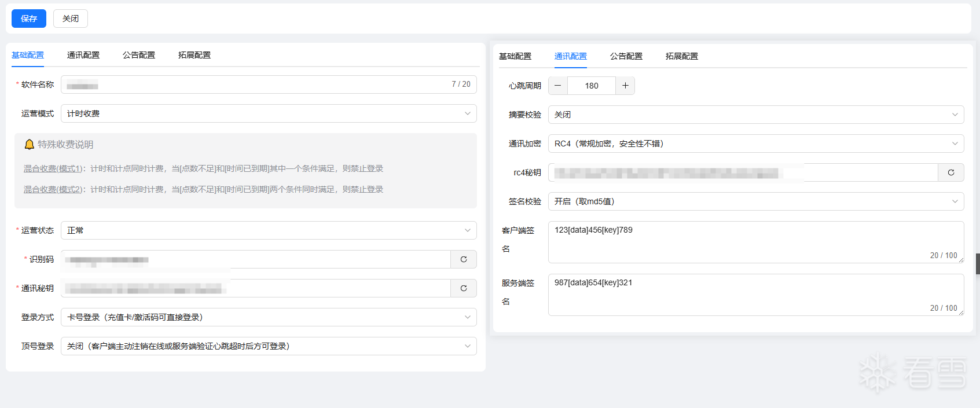Click the 通讯加密 dropdown chevron arrow
This screenshot has width=980, height=408.
click(x=955, y=144)
